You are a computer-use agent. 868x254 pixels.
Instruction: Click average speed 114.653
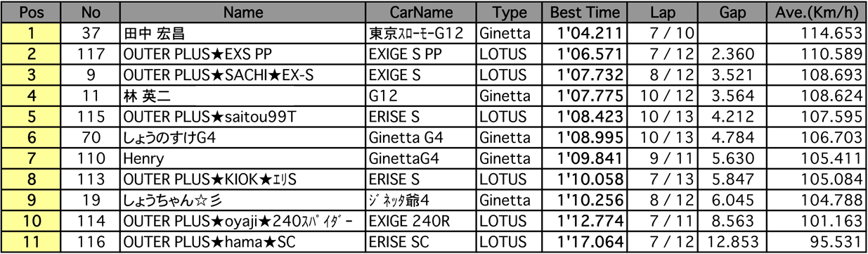pos(838,34)
